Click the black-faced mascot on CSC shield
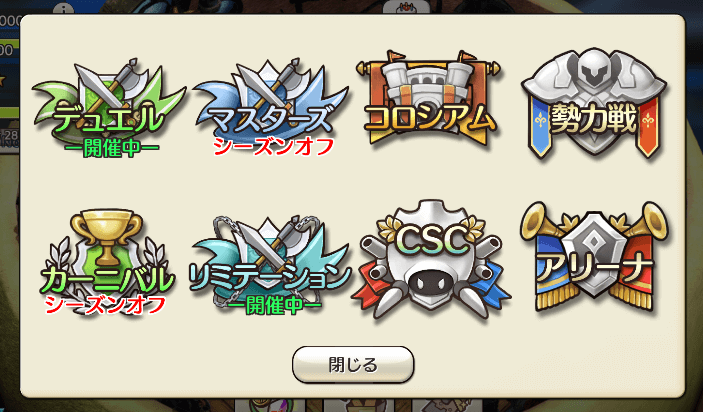 coord(431,284)
